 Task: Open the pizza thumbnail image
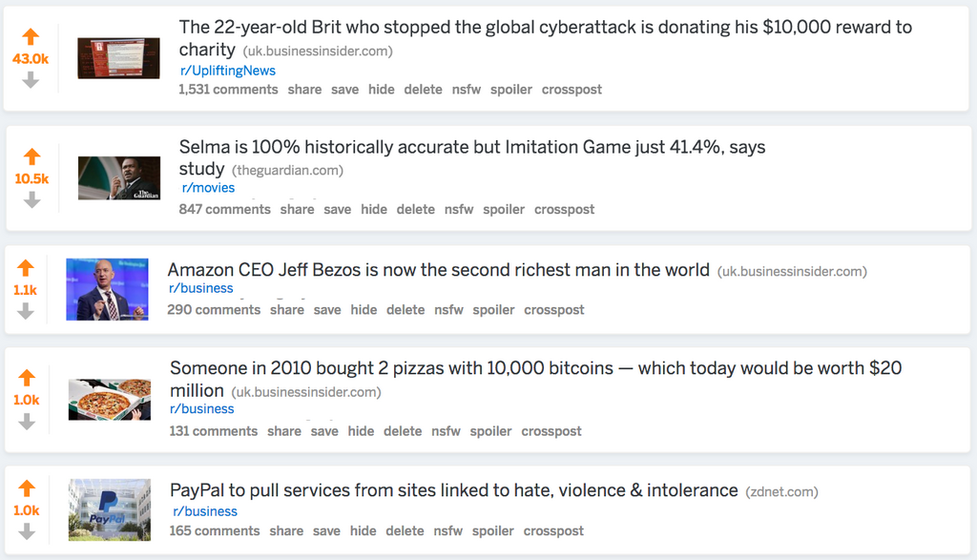pos(109,399)
